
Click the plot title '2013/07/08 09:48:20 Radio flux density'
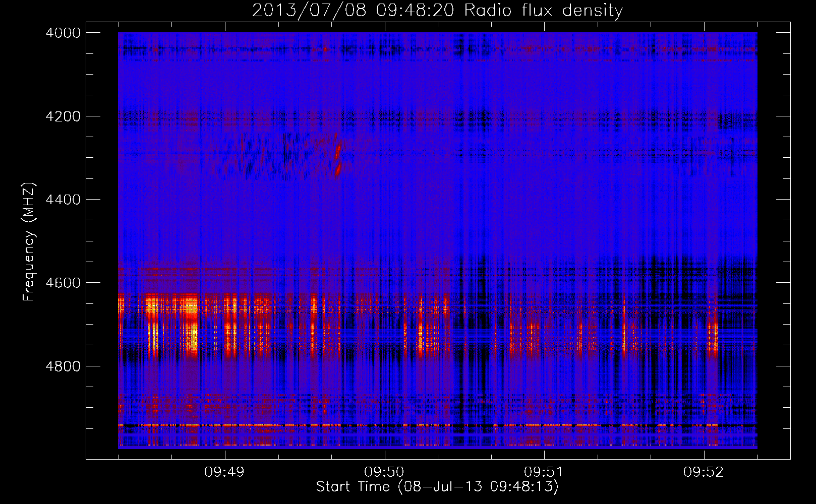pos(437,11)
